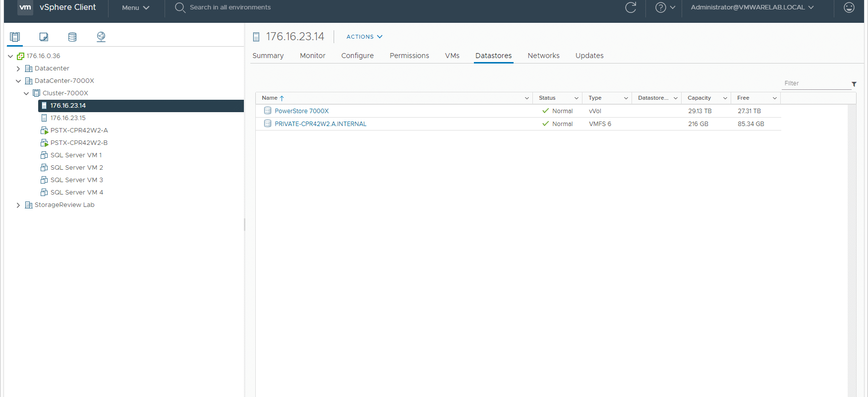Switch to the VMs tab

452,56
